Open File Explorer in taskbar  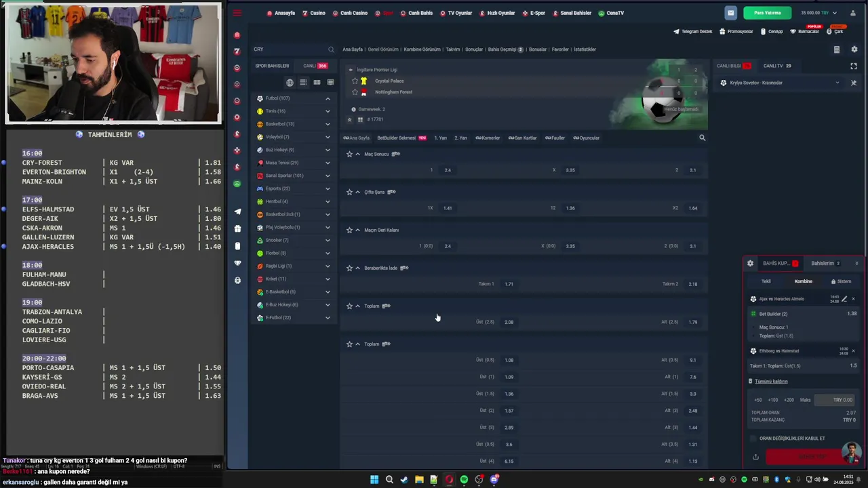[x=419, y=480]
